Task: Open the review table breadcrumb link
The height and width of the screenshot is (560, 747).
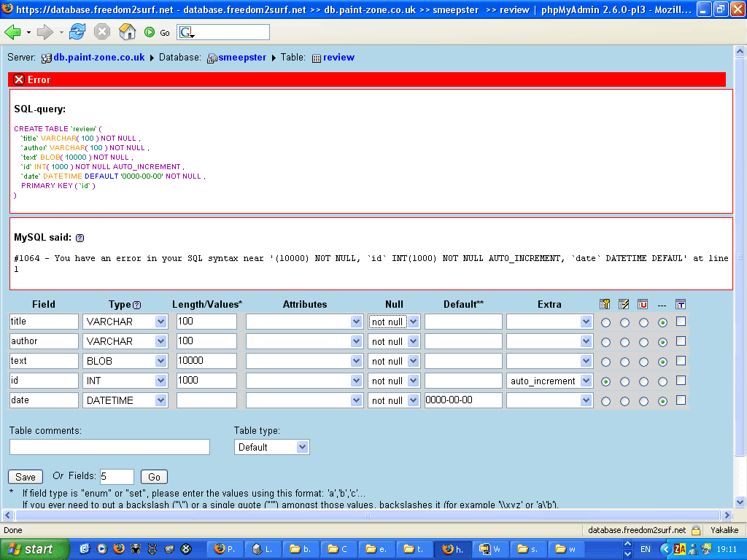Action: (x=338, y=58)
